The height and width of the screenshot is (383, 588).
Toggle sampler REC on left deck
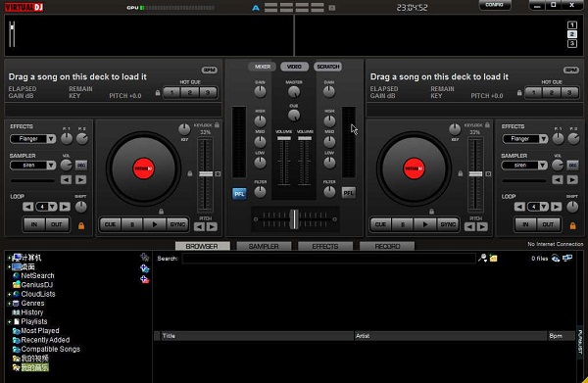[81, 166]
